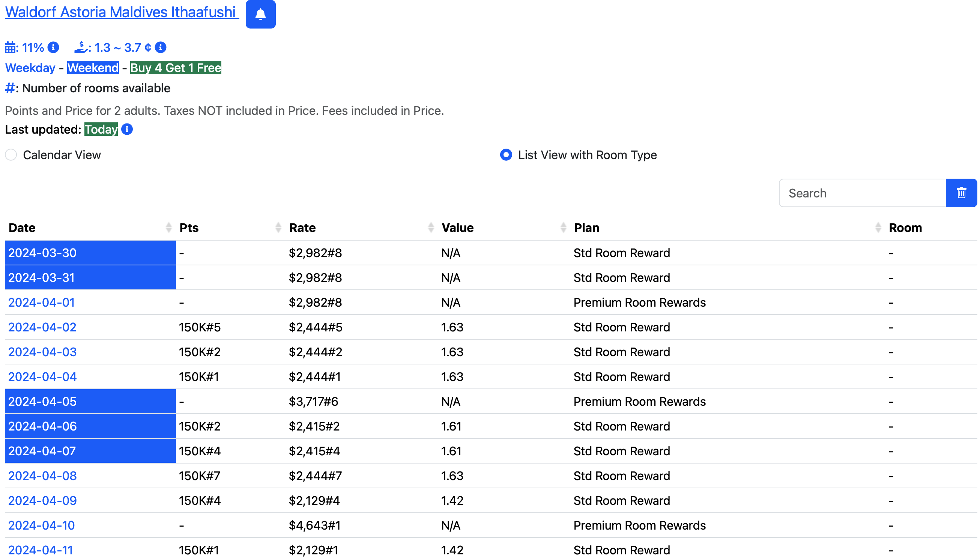Viewport: 980px width, 560px height.
Task: Click Premium Room Rewards in 2024-04-01 row
Action: tap(639, 303)
